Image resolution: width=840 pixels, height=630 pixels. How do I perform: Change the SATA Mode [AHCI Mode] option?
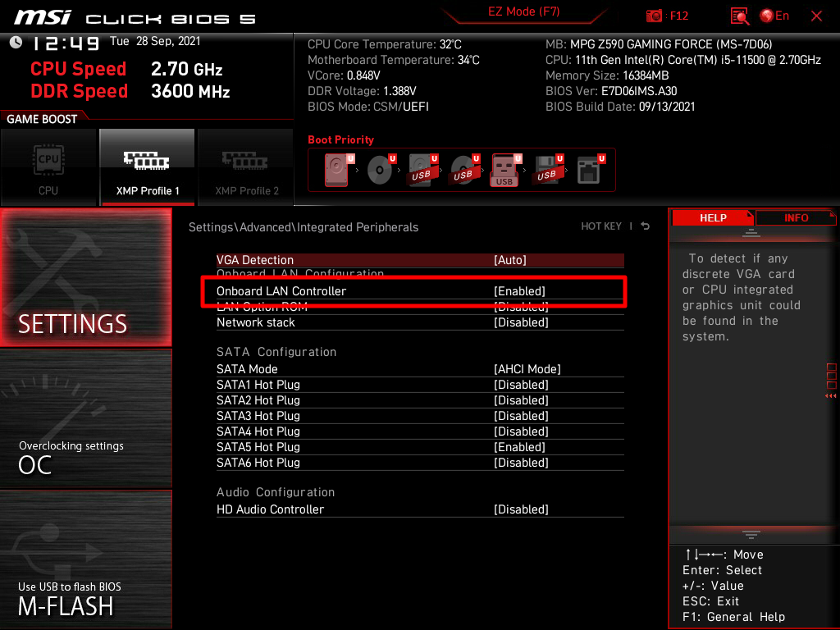(527, 369)
